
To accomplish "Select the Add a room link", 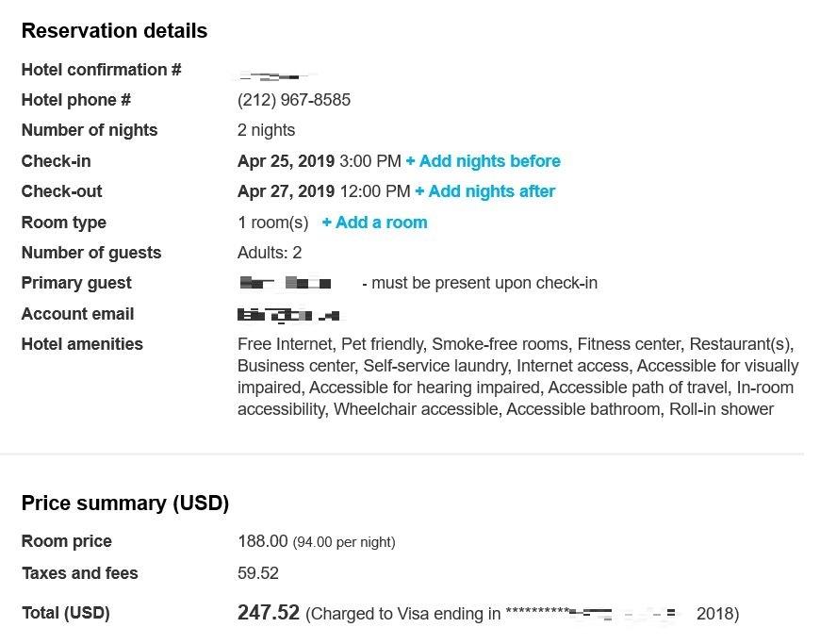I will pos(375,223).
